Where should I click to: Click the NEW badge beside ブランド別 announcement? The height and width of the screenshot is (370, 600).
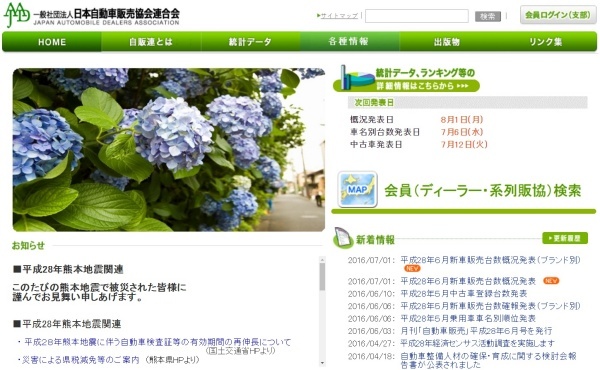click(412, 269)
